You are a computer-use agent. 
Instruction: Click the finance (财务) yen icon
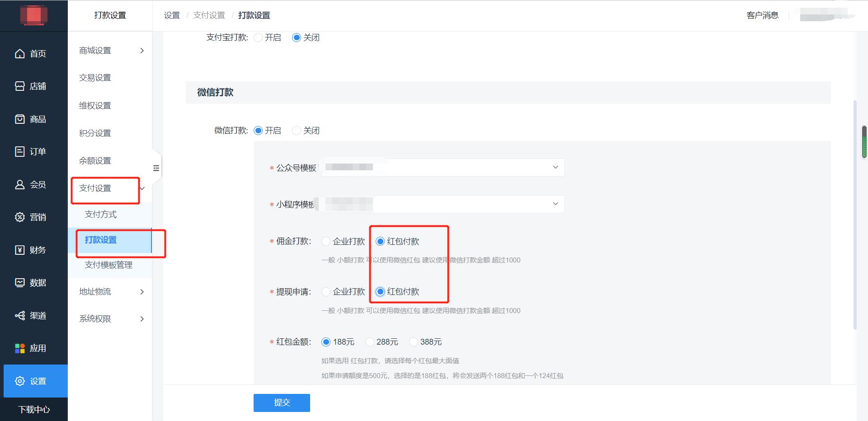point(20,250)
